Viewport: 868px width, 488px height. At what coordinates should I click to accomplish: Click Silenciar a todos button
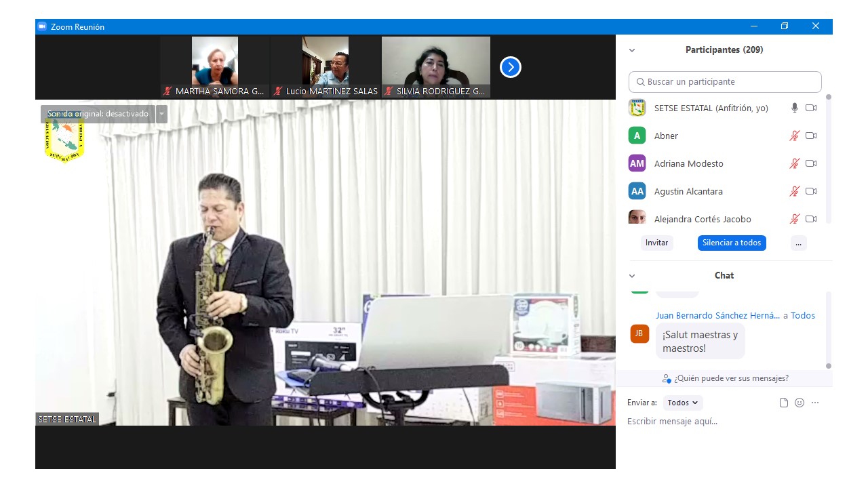[732, 243]
